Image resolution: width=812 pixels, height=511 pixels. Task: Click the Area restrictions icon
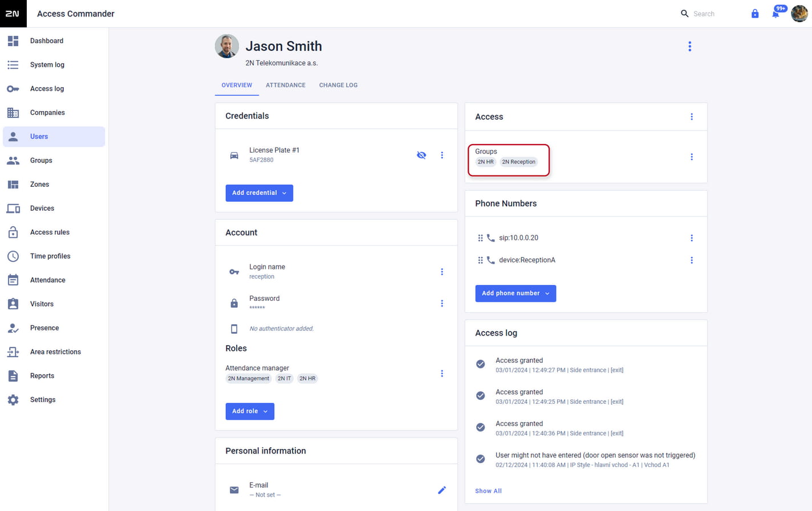point(13,352)
